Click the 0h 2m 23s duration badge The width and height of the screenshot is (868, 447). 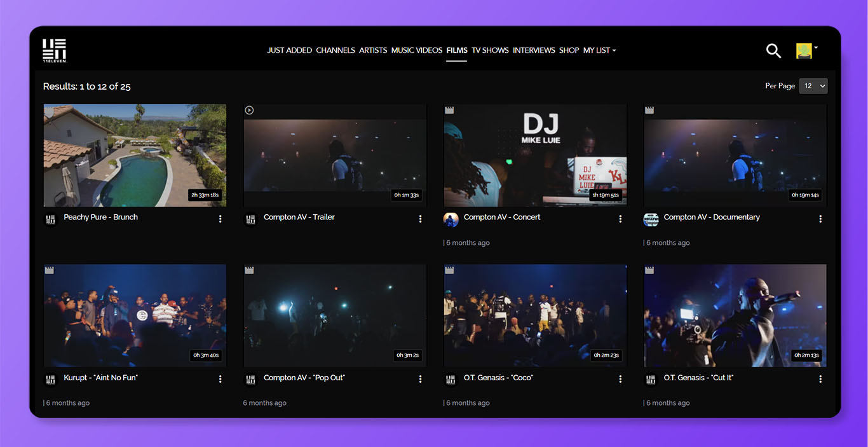point(606,355)
